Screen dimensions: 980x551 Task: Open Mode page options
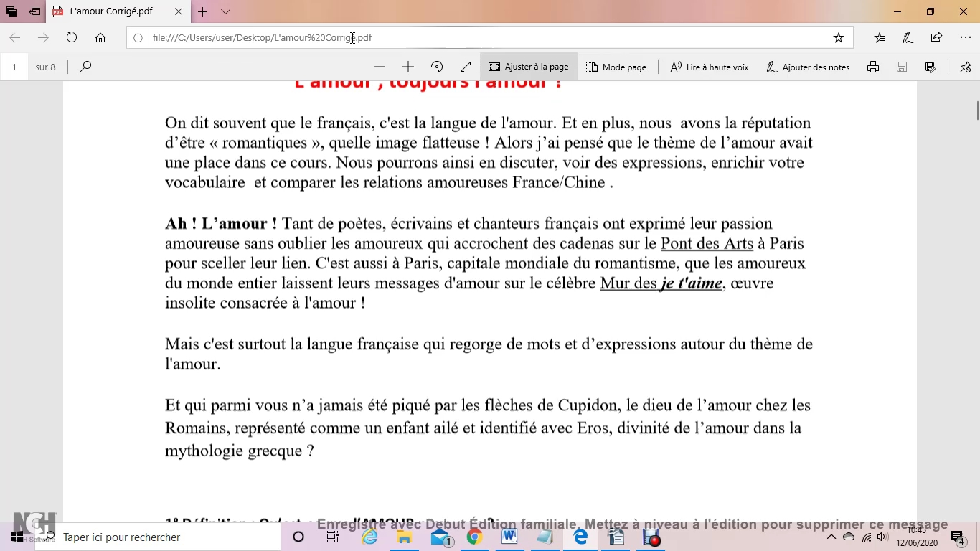pos(616,67)
